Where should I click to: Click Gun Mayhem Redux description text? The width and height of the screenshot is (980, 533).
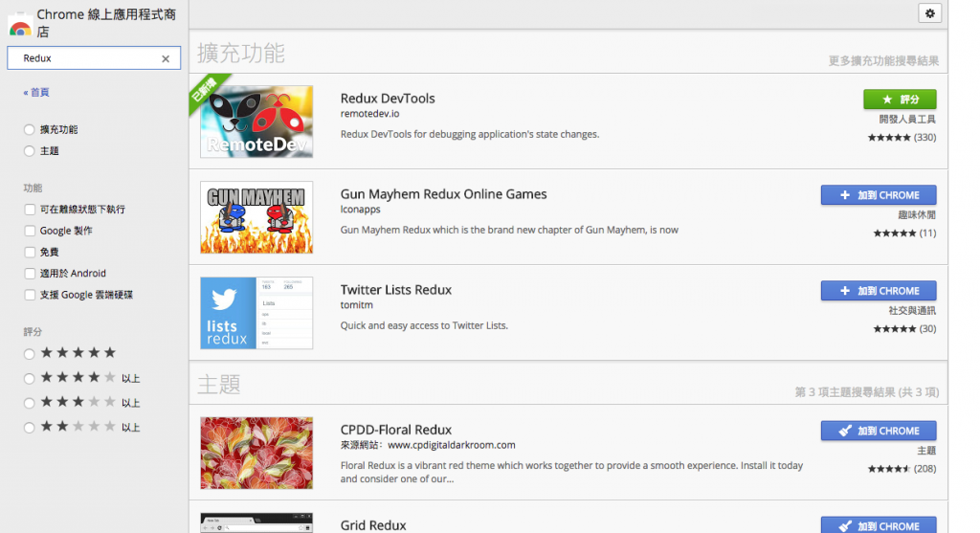509,230
